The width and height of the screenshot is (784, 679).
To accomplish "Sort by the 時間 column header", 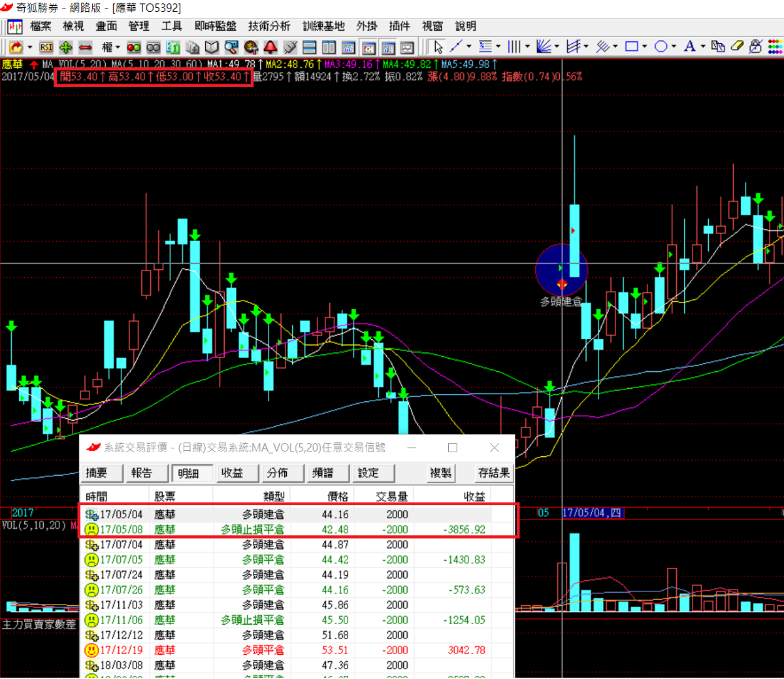I will (116, 497).
